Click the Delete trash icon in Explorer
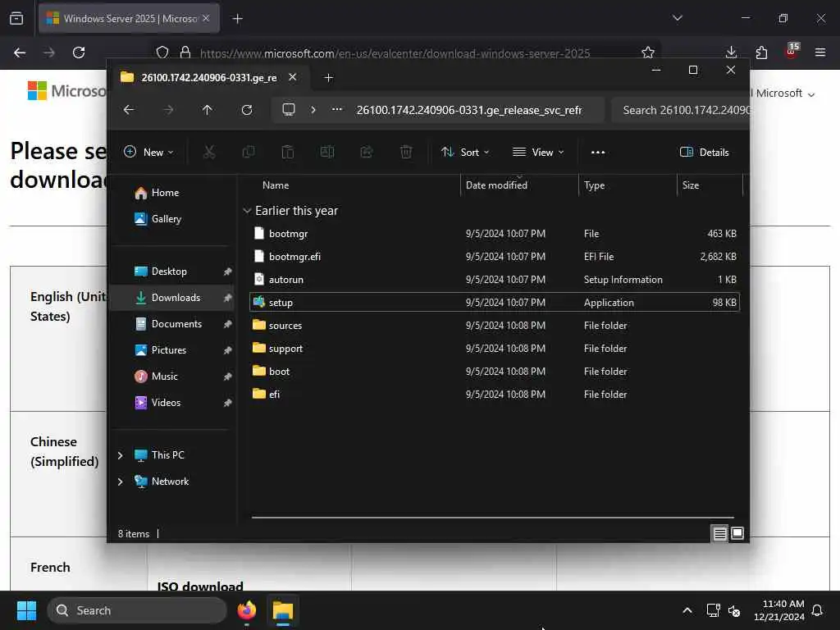The image size is (840, 630). click(x=406, y=152)
